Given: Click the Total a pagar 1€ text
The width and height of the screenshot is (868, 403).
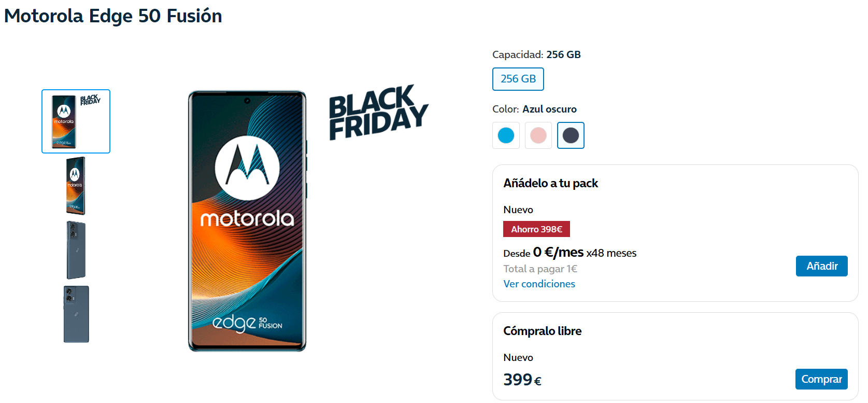Looking at the screenshot, I should click(x=540, y=269).
